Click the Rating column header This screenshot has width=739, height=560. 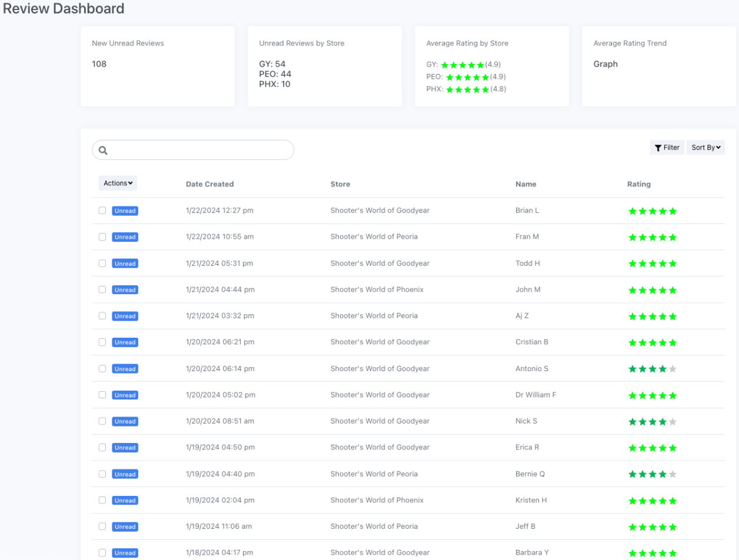coord(639,184)
